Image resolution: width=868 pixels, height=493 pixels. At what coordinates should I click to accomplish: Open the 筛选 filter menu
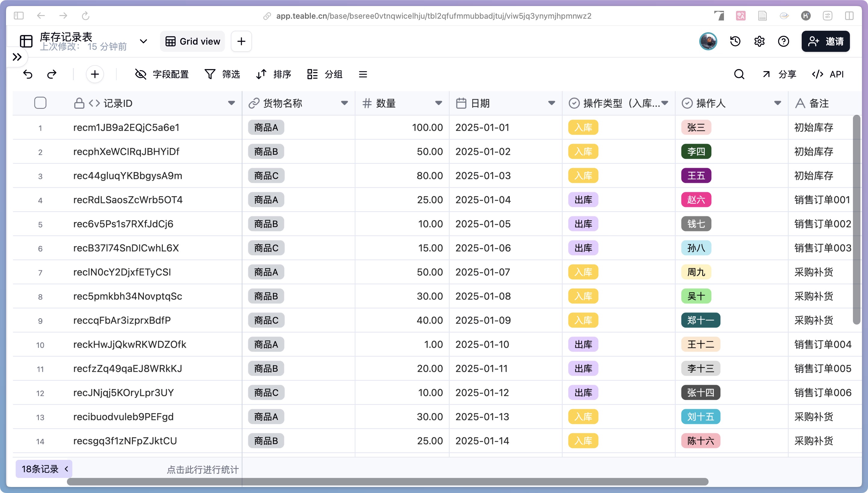[222, 74]
